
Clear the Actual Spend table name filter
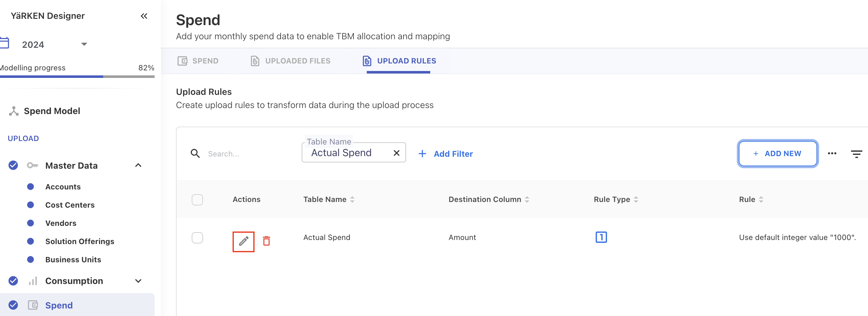396,153
